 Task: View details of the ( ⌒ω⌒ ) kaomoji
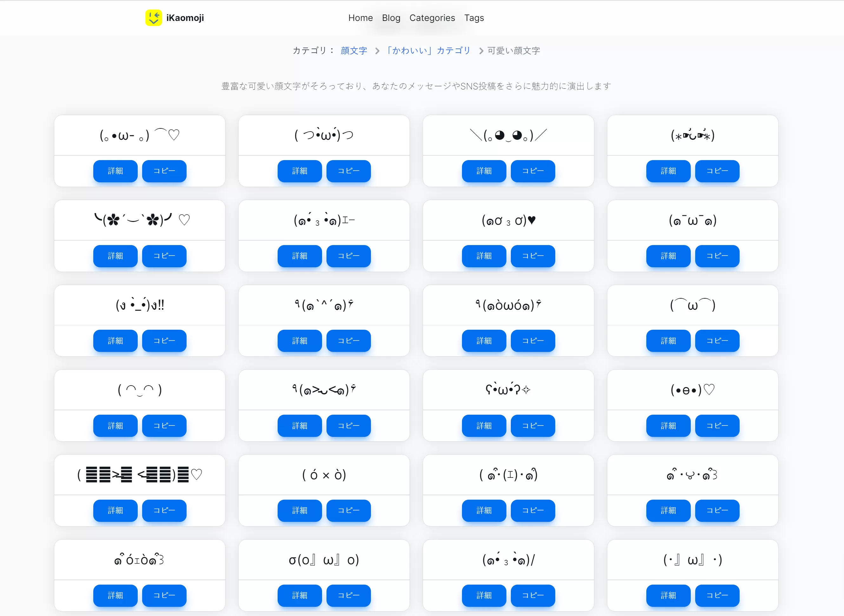tap(668, 341)
